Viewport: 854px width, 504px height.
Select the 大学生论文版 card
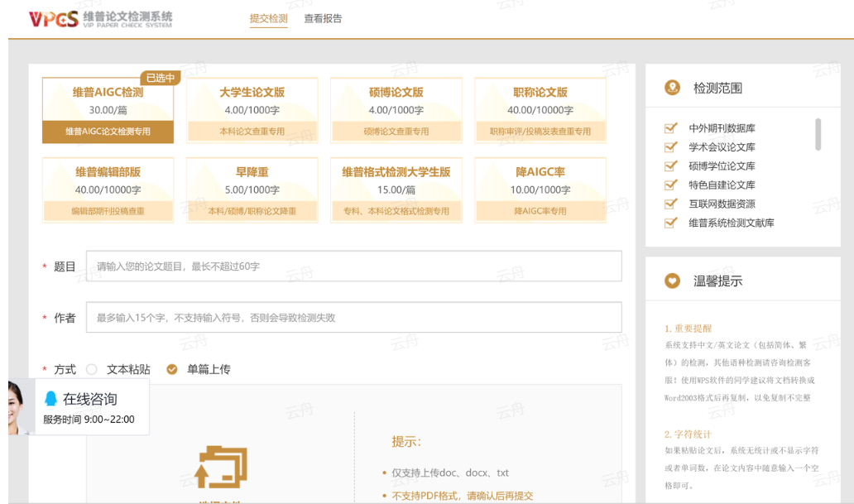(x=252, y=111)
